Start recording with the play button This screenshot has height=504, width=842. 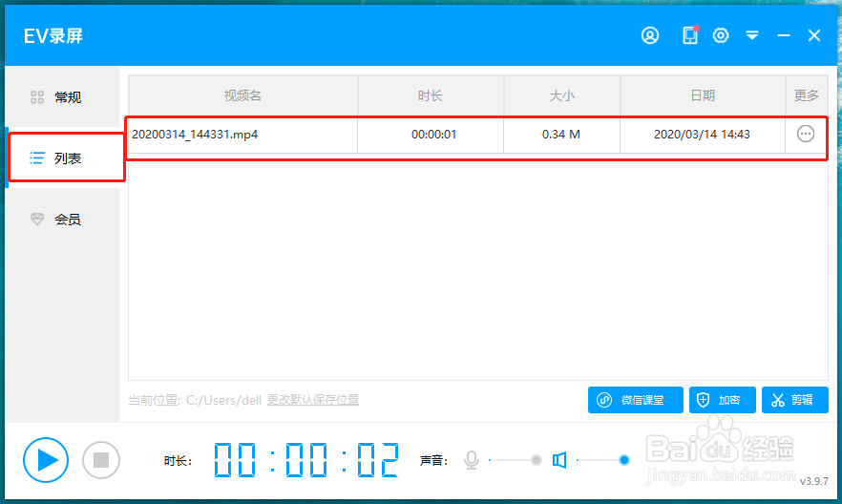(x=46, y=460)
